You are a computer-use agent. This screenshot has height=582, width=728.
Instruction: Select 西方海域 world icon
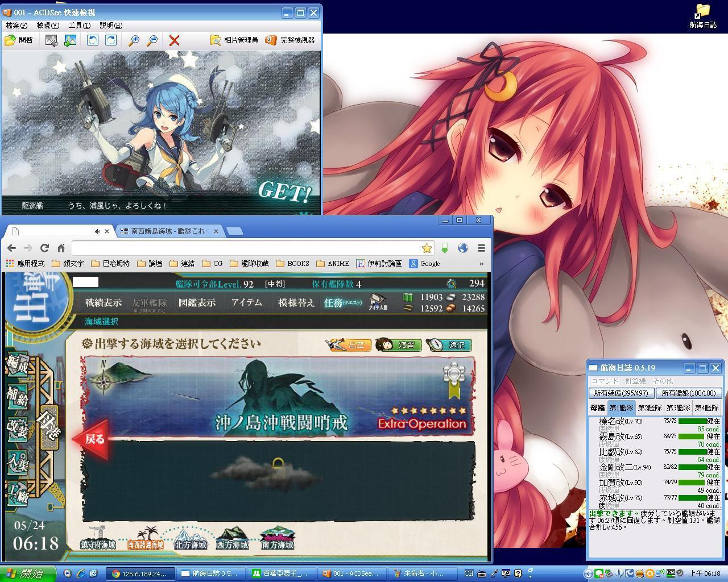pos(232,538)
